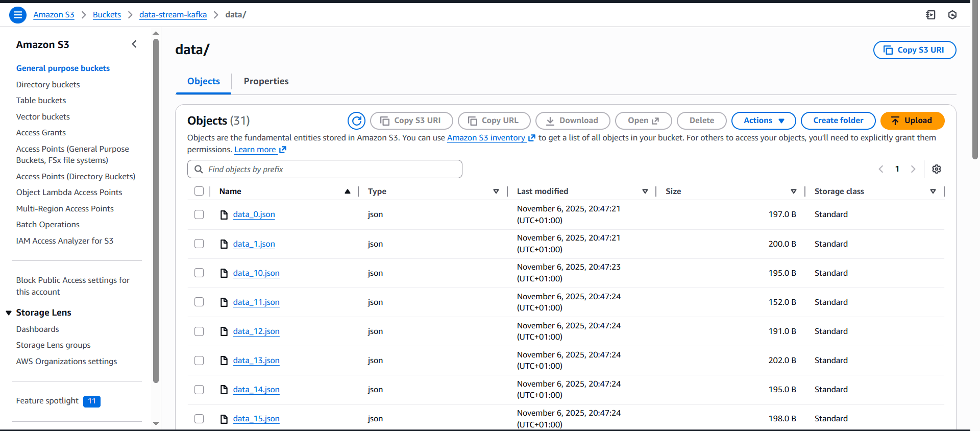Open the Actions dropdown

pos(764,121)
